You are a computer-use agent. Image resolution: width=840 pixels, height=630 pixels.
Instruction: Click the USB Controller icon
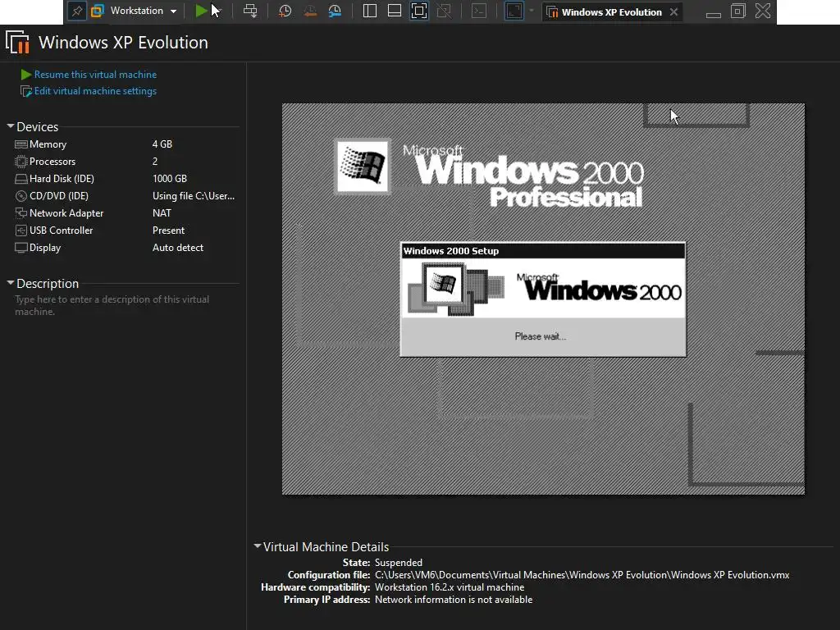pyautogui.click(x=21, y=231)
